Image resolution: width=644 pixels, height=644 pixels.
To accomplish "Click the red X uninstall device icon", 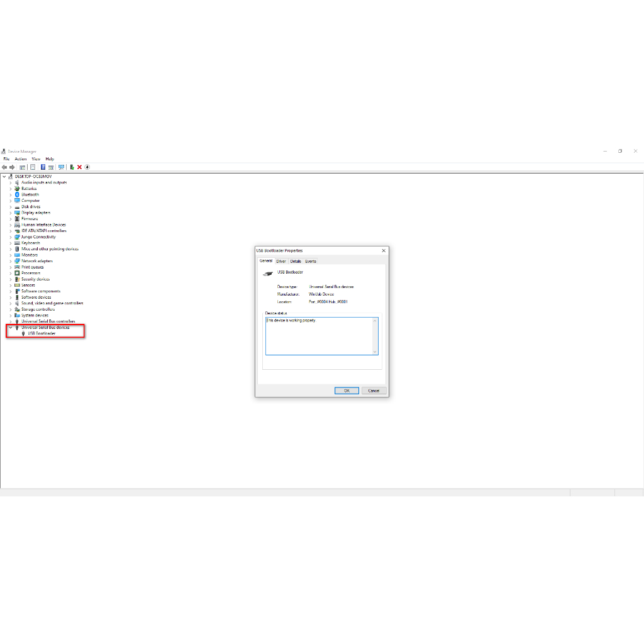I will click(x=79, y=167).
